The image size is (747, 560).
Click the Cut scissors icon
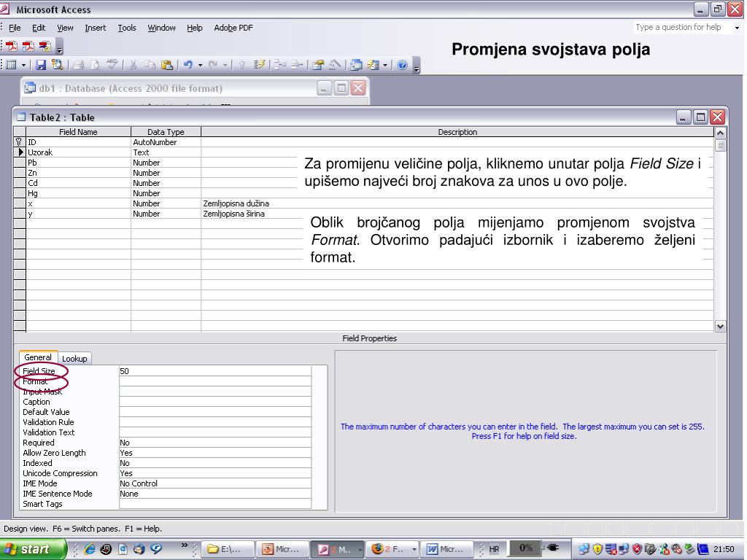(133, 65)
